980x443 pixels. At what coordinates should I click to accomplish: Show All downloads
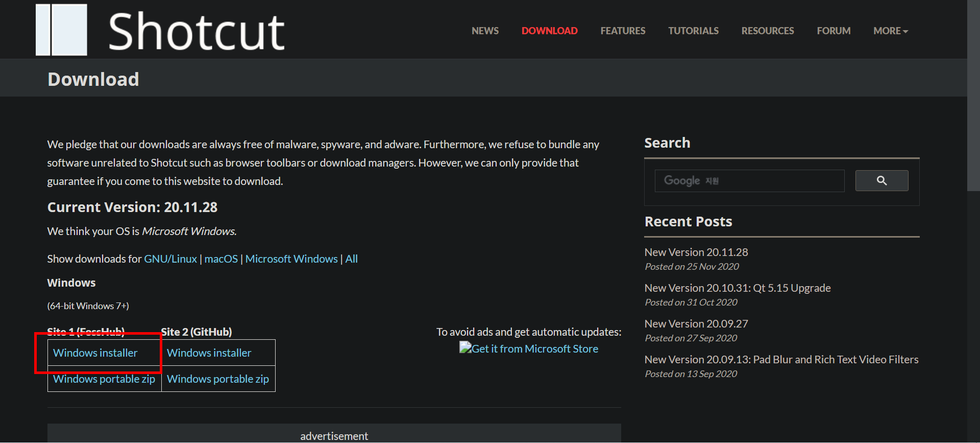[351, 259]
